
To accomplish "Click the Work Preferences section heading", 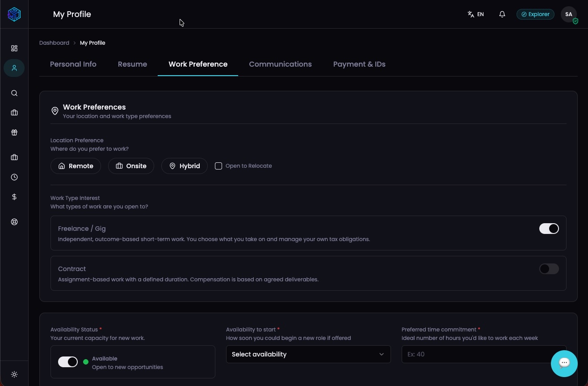I will click(94, 107).
